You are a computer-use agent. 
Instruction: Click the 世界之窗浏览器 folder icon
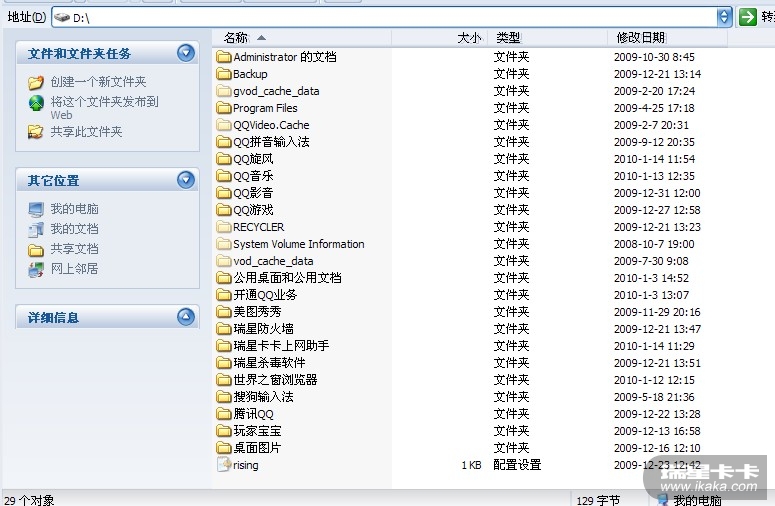pos(224,380)
